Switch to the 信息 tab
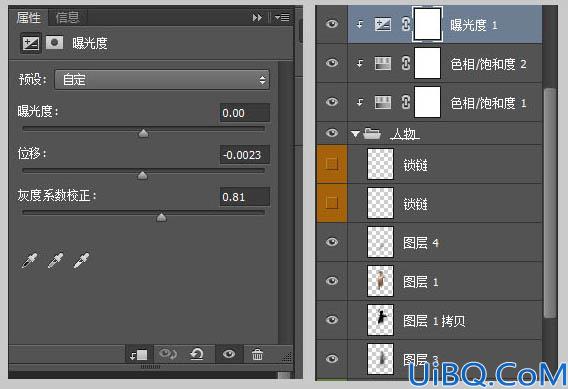 tap(67, 17)
